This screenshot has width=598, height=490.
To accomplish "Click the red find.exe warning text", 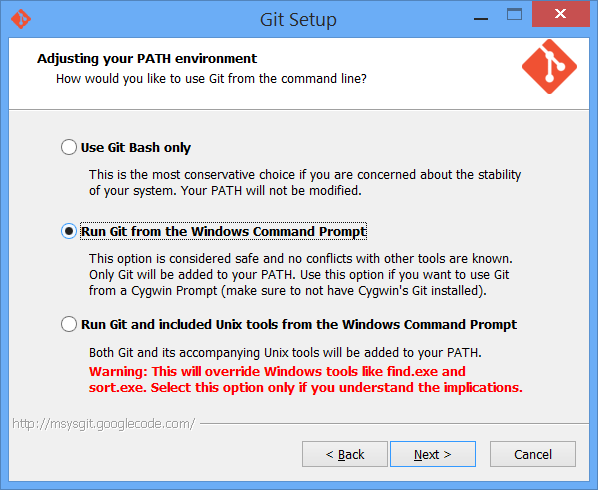I will [x=305, y=379].
